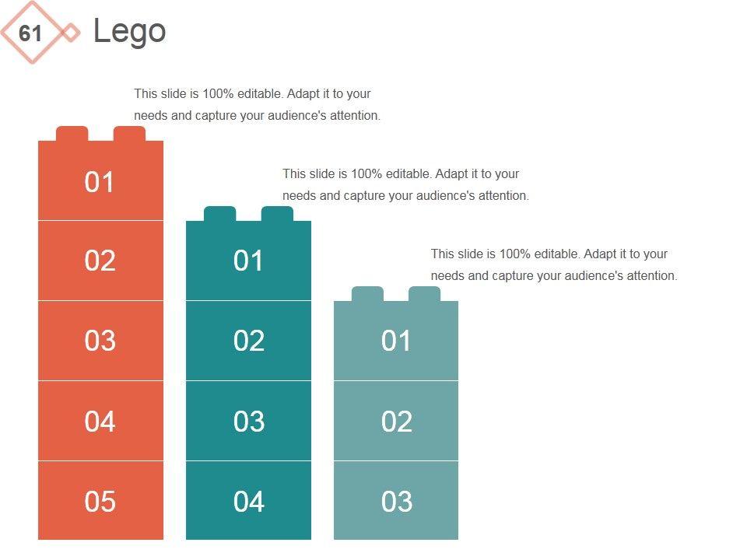Select block 03 in the dark teal column
Screen dimensions: 747x560
point(248,421)
